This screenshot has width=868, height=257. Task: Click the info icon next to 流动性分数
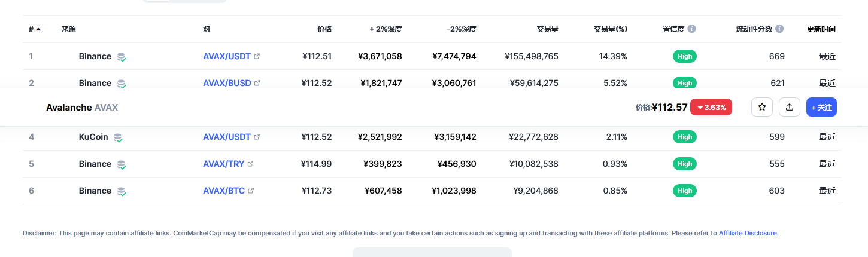[779, 29]
